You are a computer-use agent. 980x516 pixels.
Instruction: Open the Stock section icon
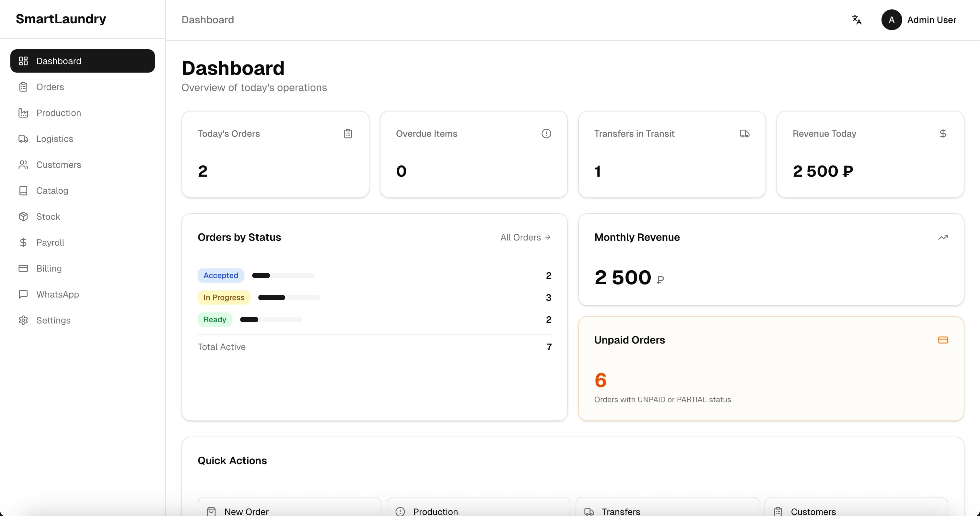point(23,216)
